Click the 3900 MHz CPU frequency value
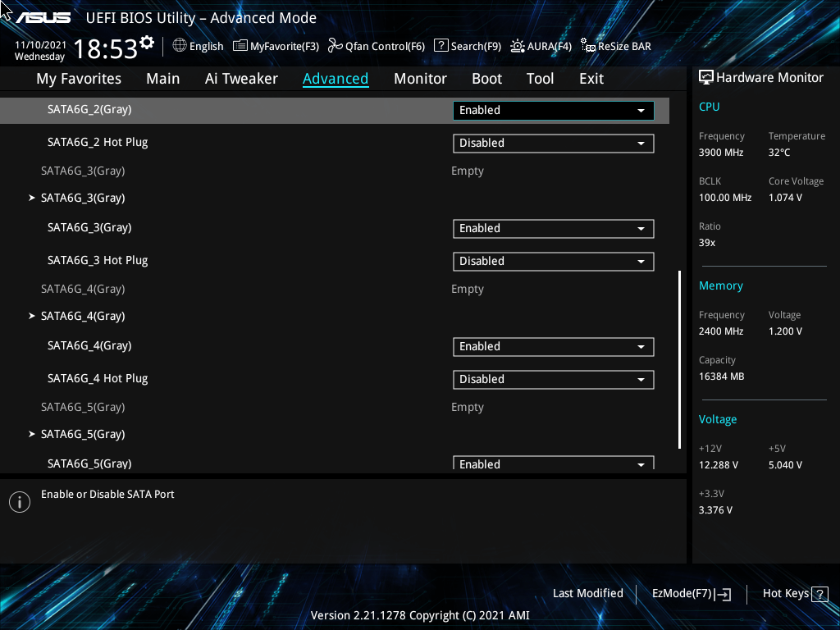Image resolution: width=840 pixels, height=630 pixels. tap(720, 153)
